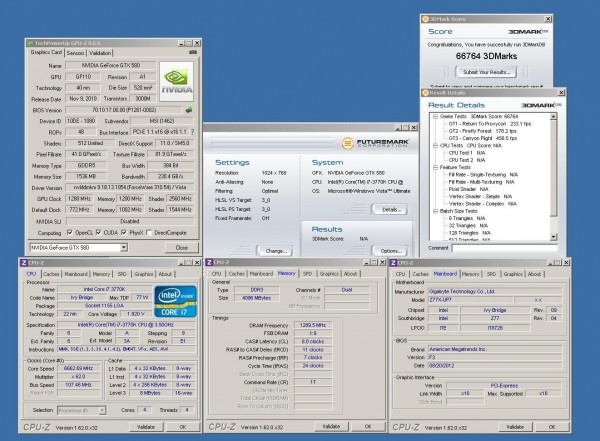Switch to the Validation tab in GPU-Z
This screenshot has height=441, width=600.
100,53
